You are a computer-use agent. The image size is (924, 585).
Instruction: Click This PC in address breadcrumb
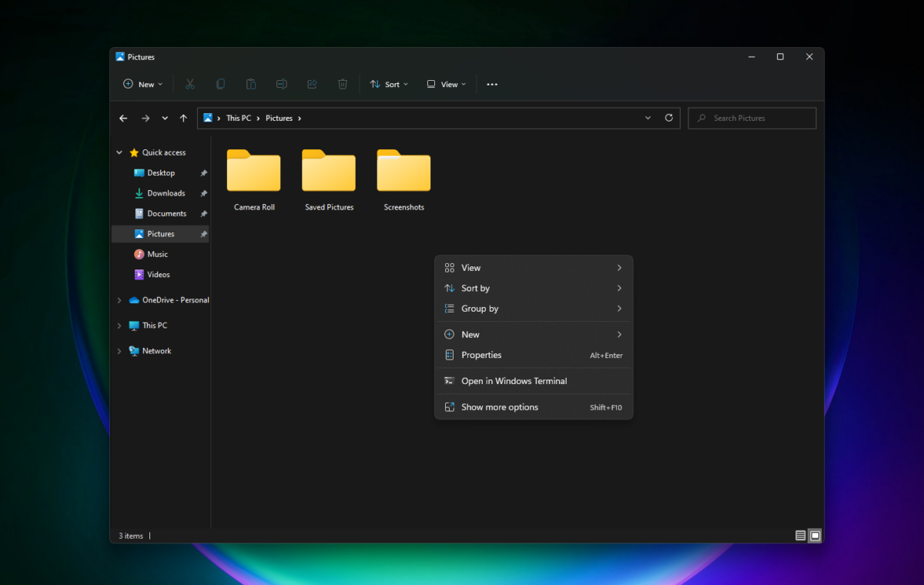pyautogui.click(x=239, y=119)
